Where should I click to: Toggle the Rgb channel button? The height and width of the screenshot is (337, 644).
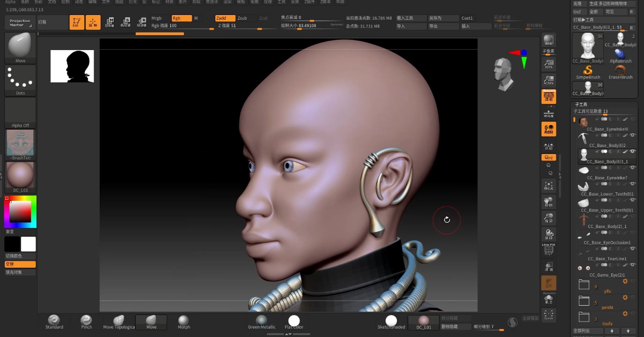click(181, 18)
